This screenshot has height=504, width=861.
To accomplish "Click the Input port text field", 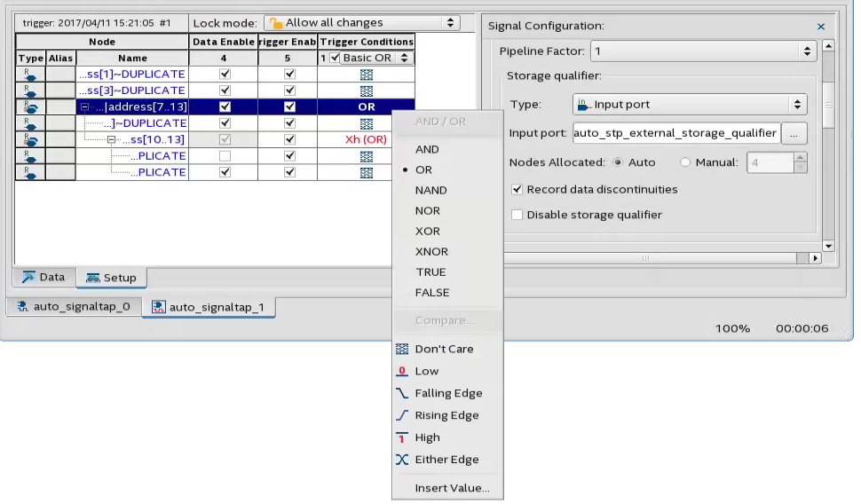I will 675,133.
